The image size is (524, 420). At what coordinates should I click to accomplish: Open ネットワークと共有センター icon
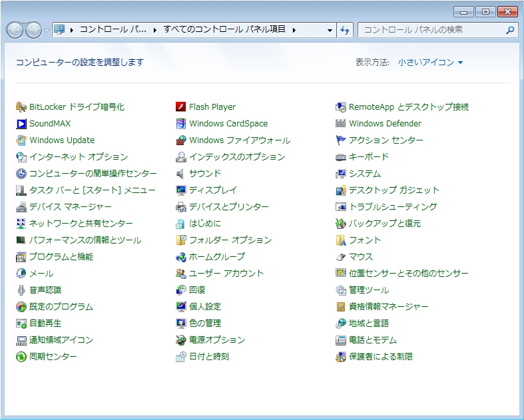pyautogui.click(x=21, y=223)
